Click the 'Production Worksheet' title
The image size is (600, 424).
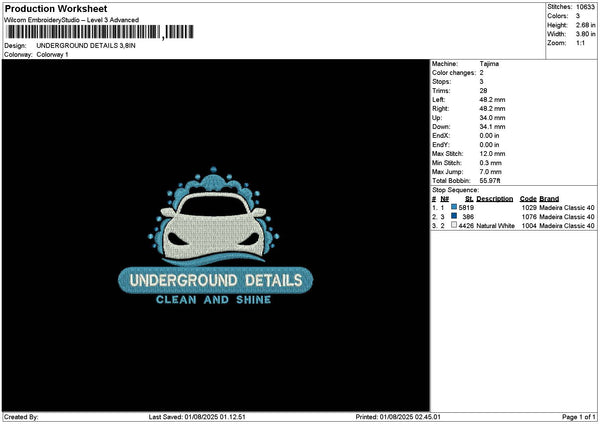click(56, 8)
